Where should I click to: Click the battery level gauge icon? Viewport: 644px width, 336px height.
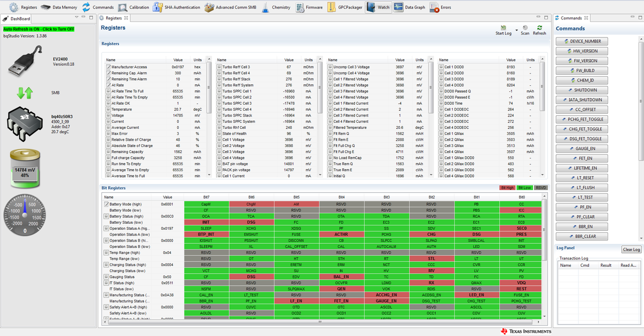click(25, 170)
